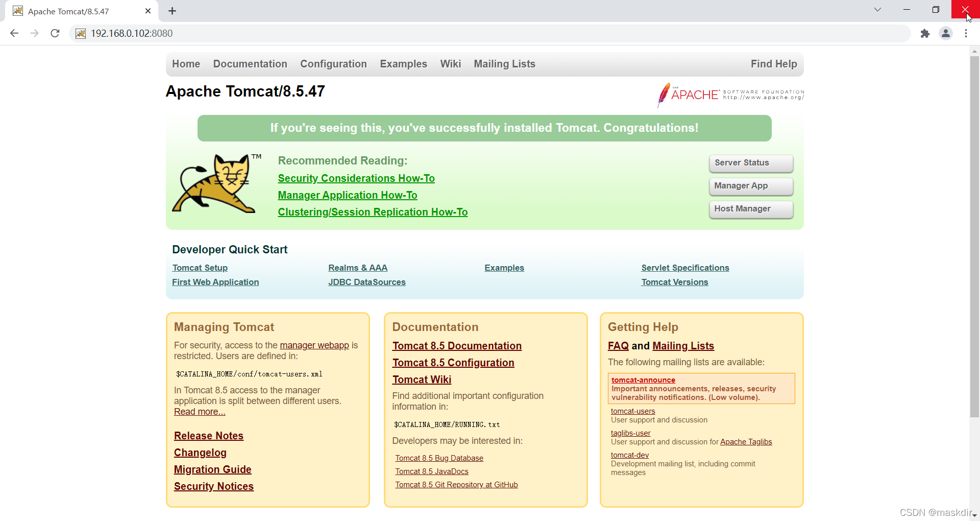
Task: Open Security Considerations How-To link
Action: tap(356, 178)
